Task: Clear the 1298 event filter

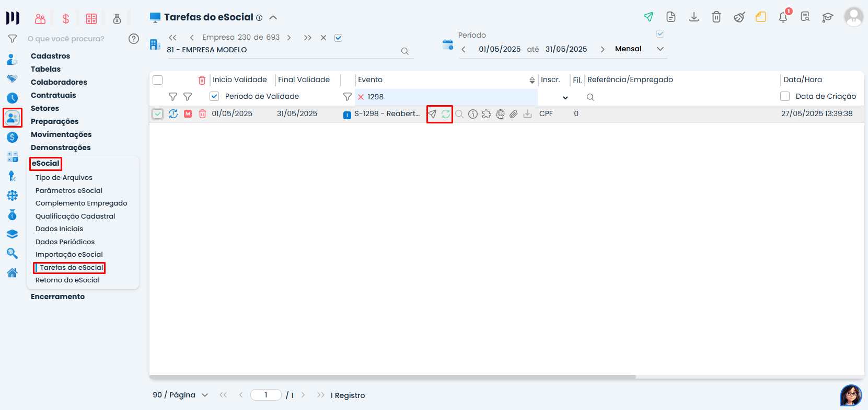Action: tap(361, 97)
